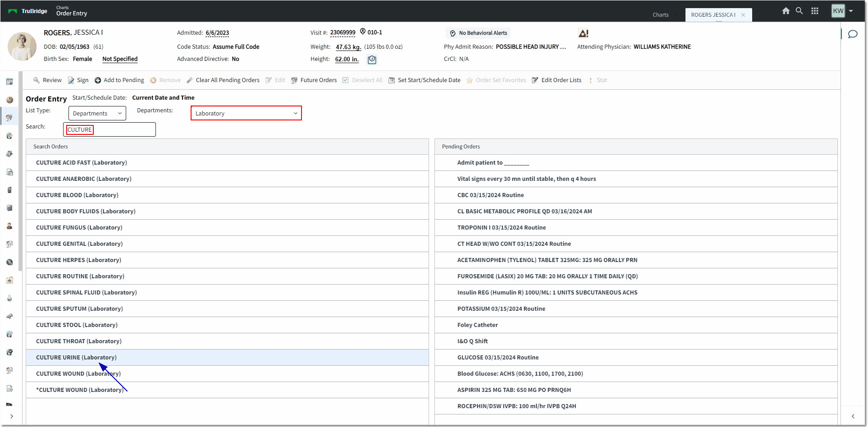The image size is (868, 428).
Task: Select CULTURE GENITAL order
Action: [227, 244]
